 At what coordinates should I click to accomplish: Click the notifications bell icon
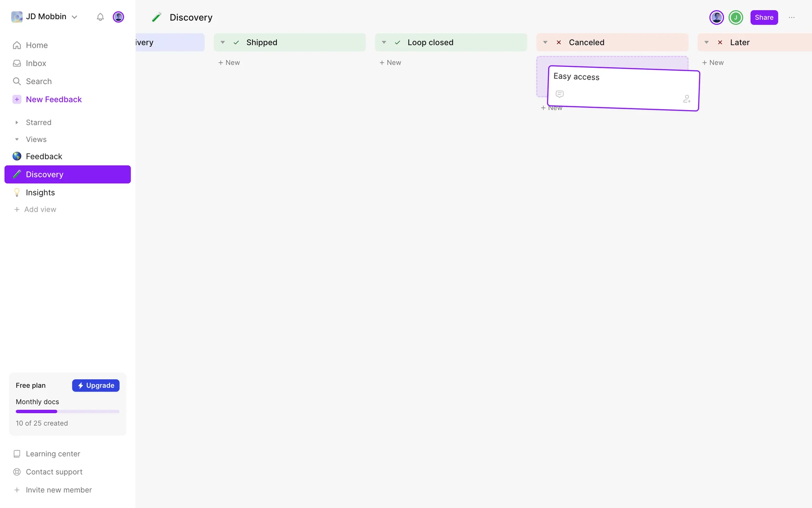pyautogui.click(x=100, y=17)
